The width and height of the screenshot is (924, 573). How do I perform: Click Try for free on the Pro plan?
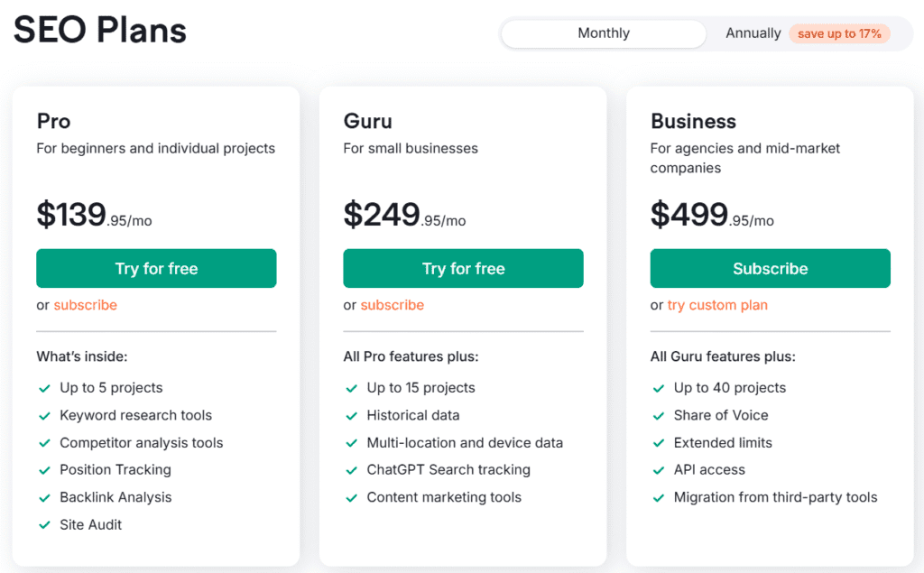click(x=155, y=268)
